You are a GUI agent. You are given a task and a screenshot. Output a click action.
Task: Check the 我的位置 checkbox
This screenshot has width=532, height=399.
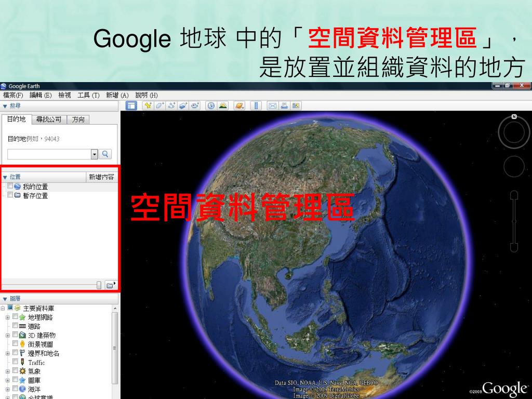[x=10, y=186]
